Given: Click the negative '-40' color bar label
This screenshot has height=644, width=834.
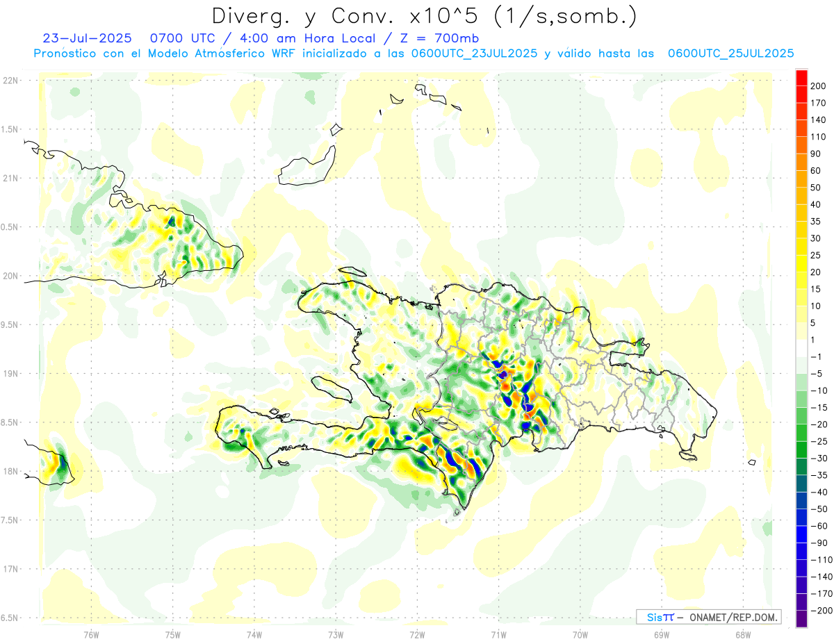Looking at the screenshot, I should pyautogui.click(x=818, y=493).
